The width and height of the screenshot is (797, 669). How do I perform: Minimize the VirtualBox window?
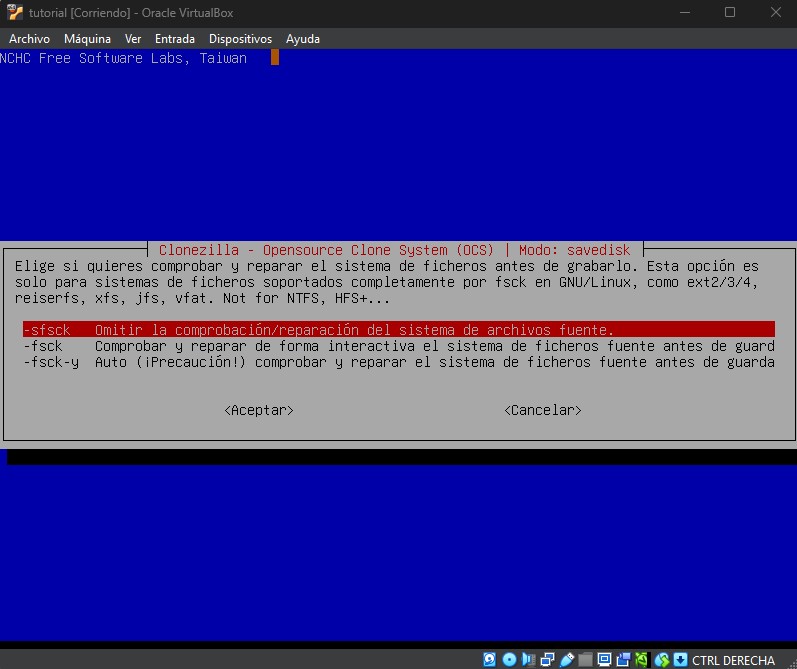click(x=685, y=12)
